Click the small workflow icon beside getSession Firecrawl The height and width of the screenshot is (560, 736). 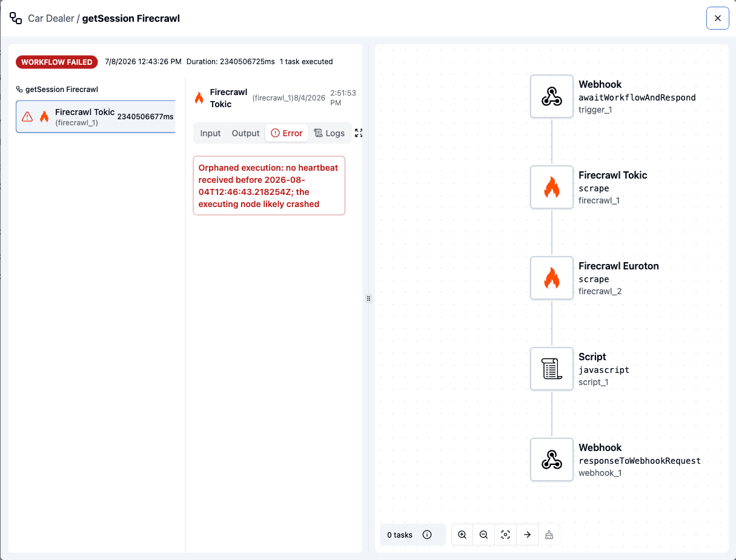(19, 89)
